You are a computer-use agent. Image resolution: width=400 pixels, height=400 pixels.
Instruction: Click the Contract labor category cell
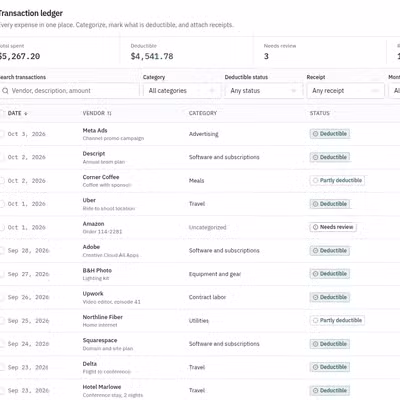207,297
